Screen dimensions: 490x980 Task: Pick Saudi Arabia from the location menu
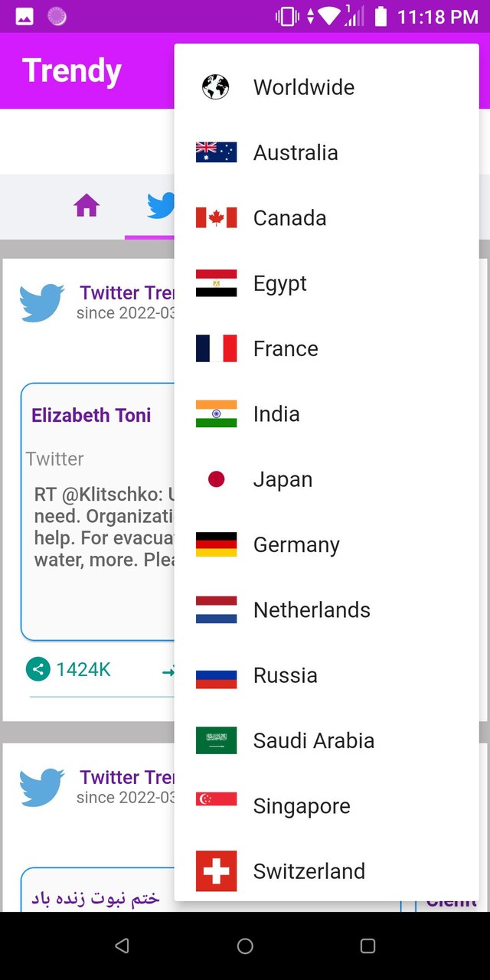point(313,741)
